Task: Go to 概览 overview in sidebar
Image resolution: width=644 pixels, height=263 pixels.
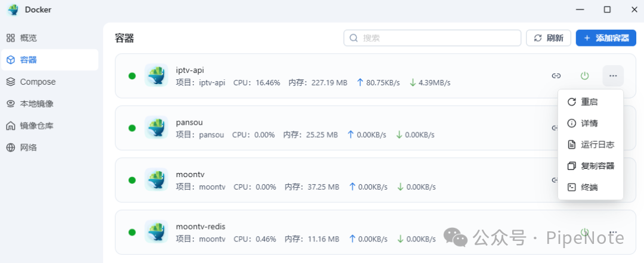Action: pos(28,38)
